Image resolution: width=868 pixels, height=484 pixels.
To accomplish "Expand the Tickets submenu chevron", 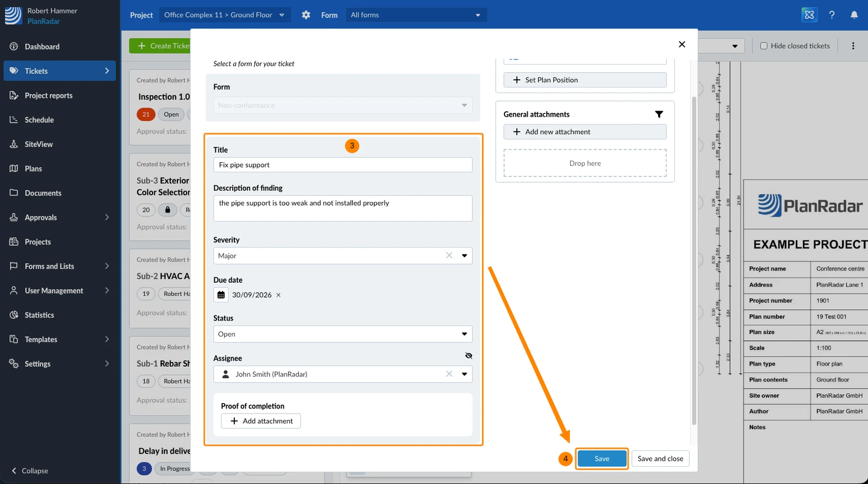I will click(107, 71).
